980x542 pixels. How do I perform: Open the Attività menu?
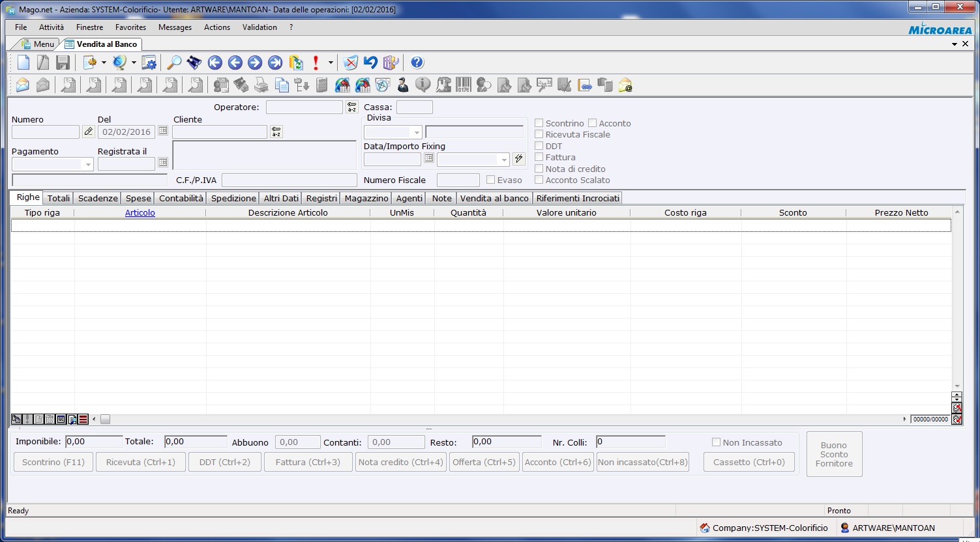click(x=52, y=27)
